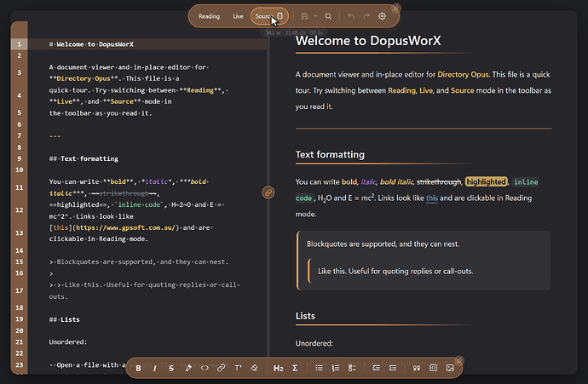
Task: Clear formatting with the eraser icon
Action: (x=254, y=368)
